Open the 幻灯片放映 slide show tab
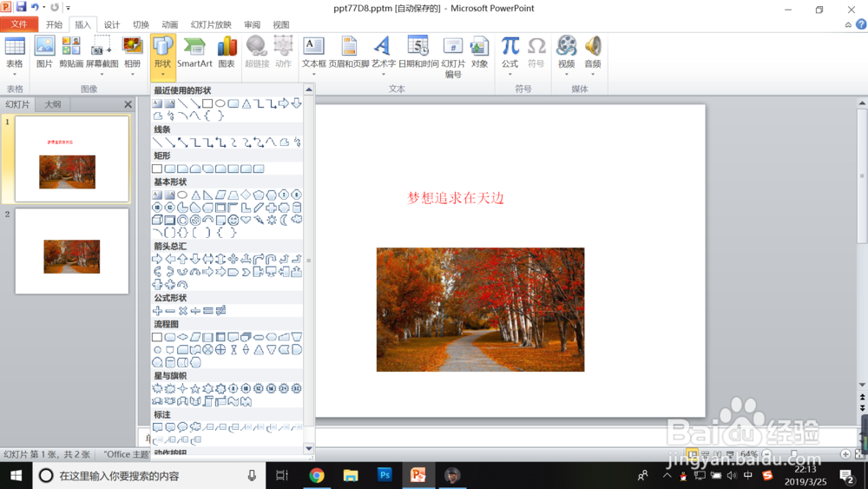 211,24
